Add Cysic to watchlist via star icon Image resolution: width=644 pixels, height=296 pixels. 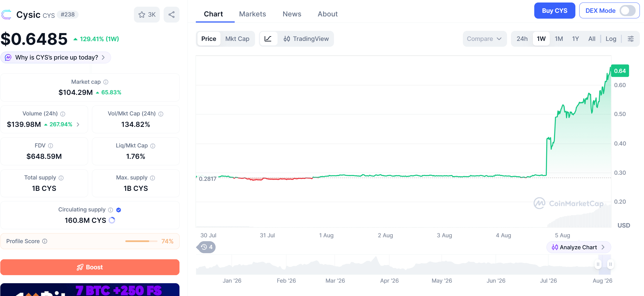147,14
